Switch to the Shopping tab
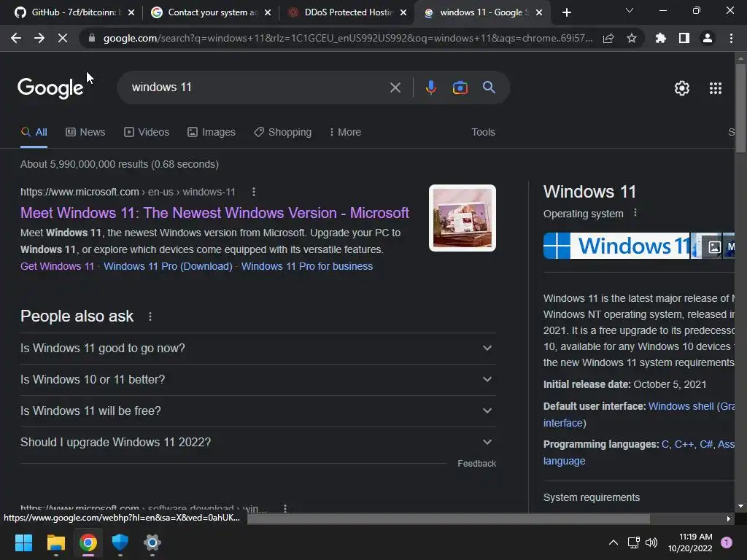Screen dimensions: 747x560 pyautogui.click(x=282, y=132)
